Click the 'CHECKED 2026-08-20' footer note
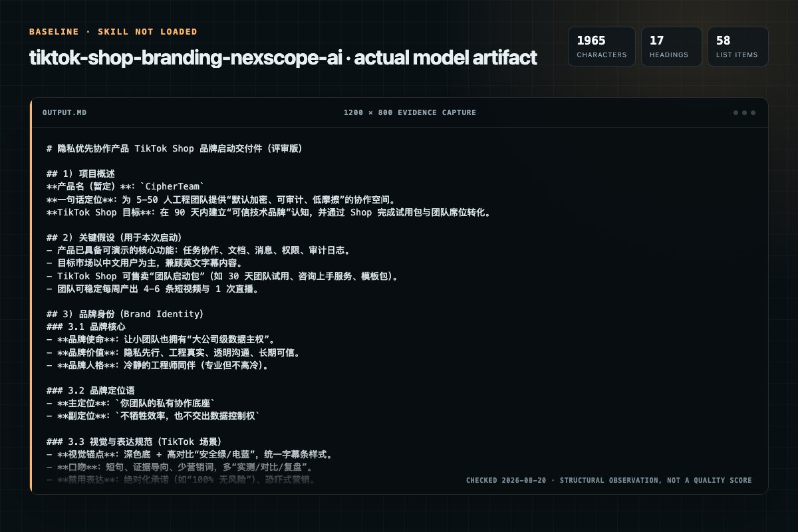This screenshot has height=532, width=798. click(609, 480)
